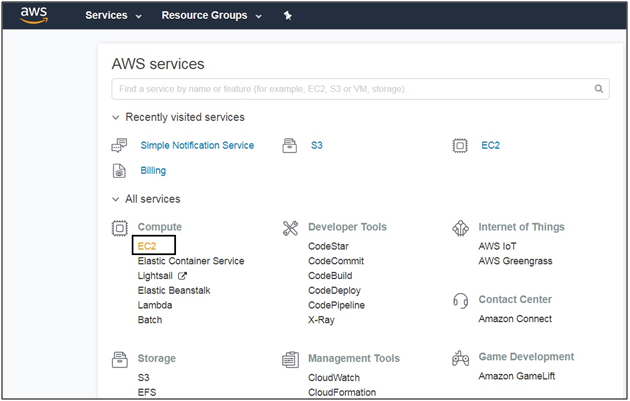Image resolution: width=630 pixels, height=401 pixels.
Task: Collapse the All services section
Action: 116,199
